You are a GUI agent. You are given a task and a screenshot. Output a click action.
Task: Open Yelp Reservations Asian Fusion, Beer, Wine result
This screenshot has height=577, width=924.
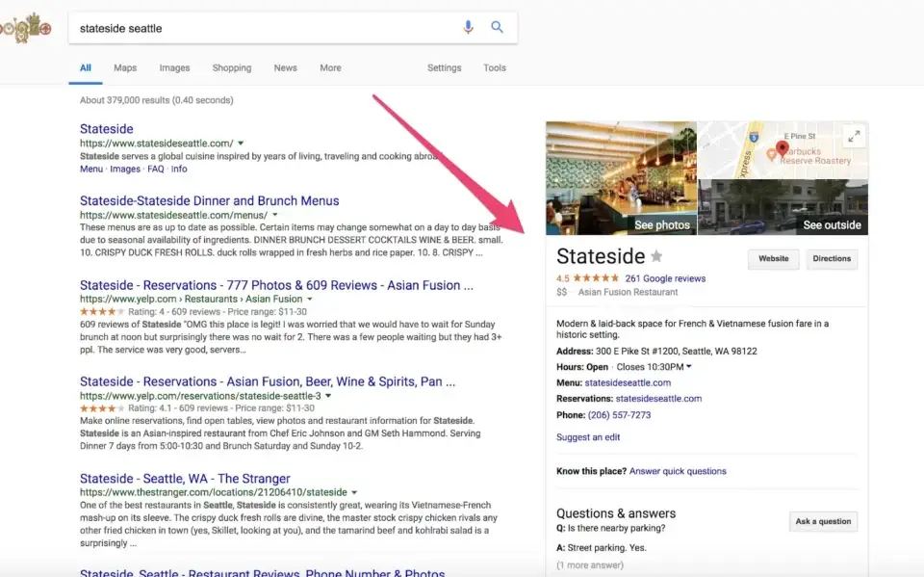[268, 381]
